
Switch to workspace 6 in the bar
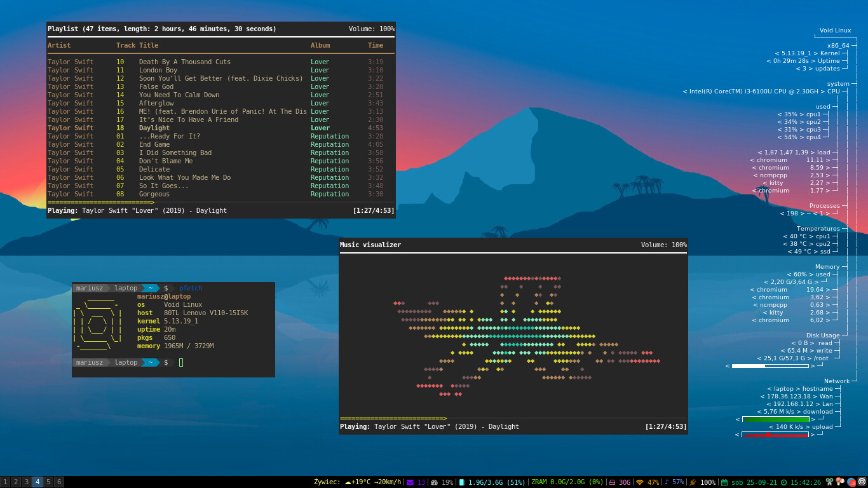(59, 482)
